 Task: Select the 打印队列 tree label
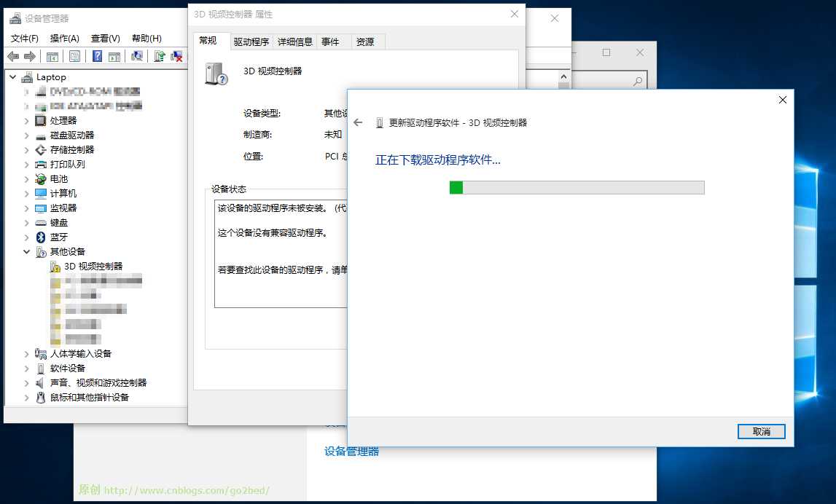[x=68, y=165]
